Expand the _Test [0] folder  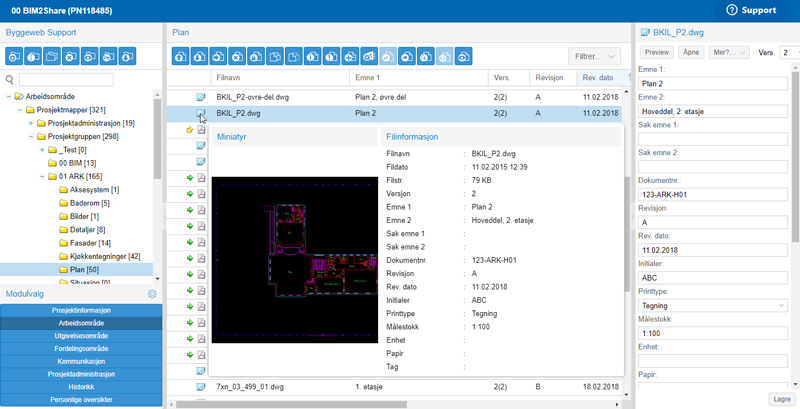[42, 150]
